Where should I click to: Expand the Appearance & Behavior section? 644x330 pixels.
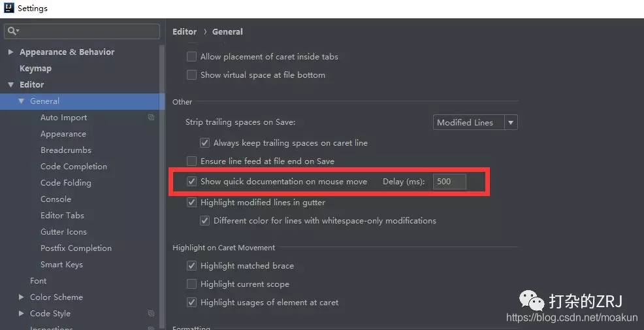[x=11, y=52]
